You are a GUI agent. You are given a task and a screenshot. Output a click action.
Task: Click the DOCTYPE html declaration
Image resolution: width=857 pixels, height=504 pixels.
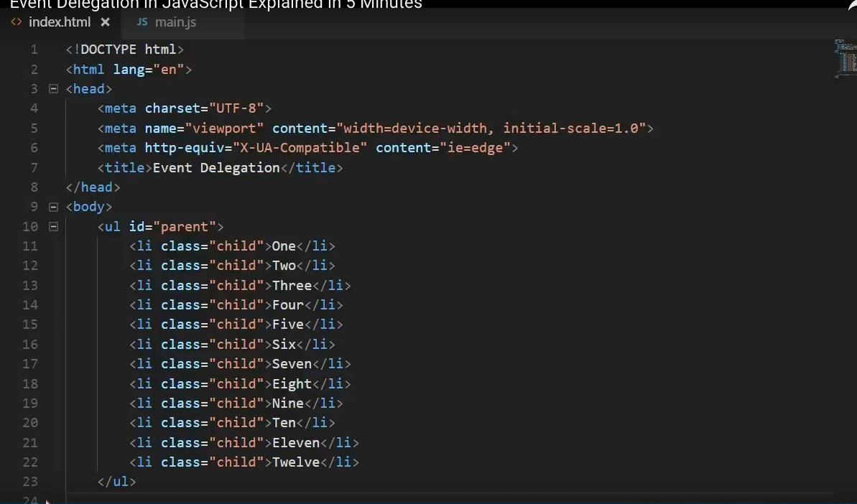tap(124, 50)
